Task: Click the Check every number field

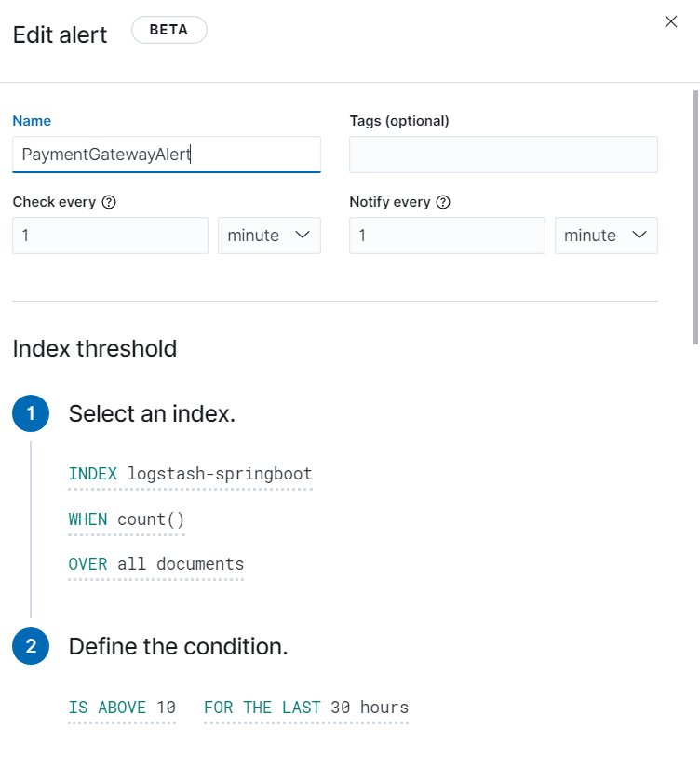Action: click(110, 236)
